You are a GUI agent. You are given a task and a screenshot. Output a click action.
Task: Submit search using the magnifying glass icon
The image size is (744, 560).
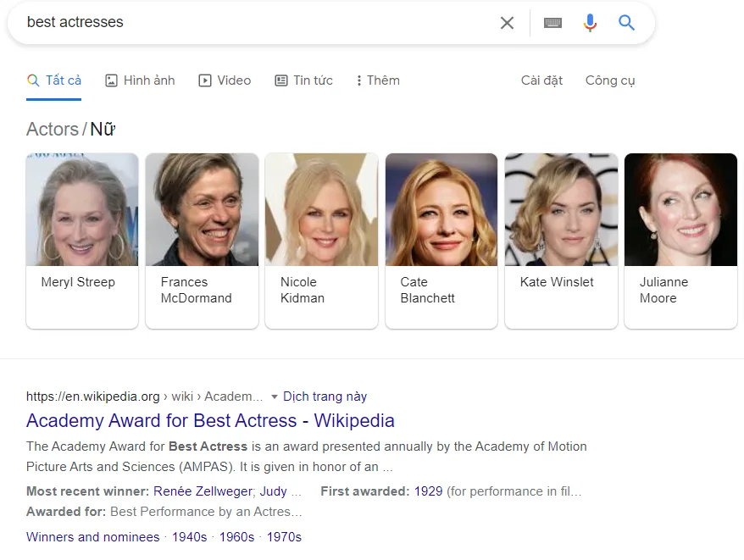626,22
